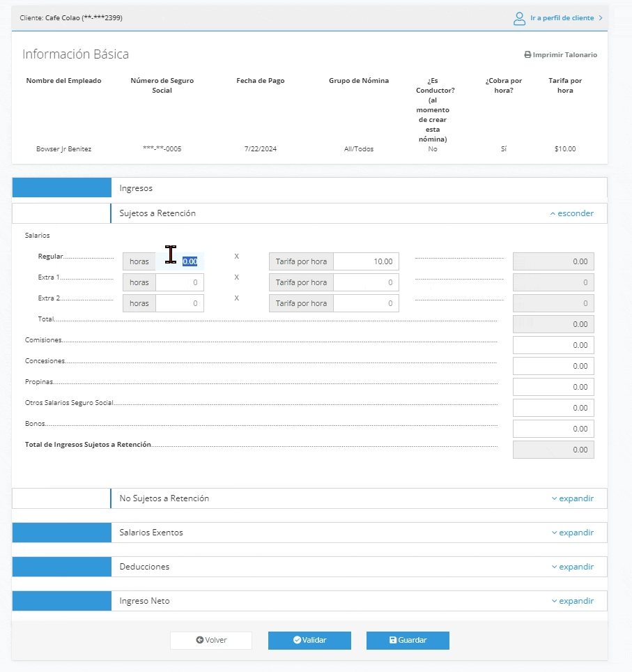Click the pay date '7/22/2024'

[x=261, y=148]
